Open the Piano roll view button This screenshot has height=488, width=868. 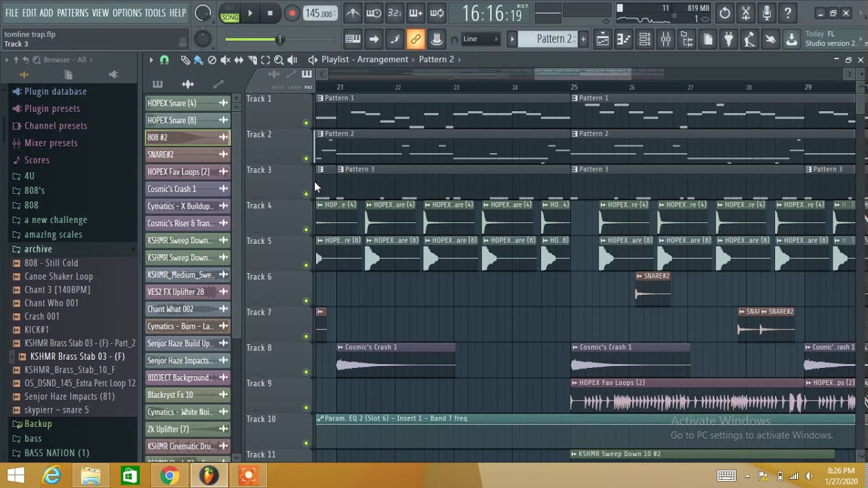[x=623, y=39]
